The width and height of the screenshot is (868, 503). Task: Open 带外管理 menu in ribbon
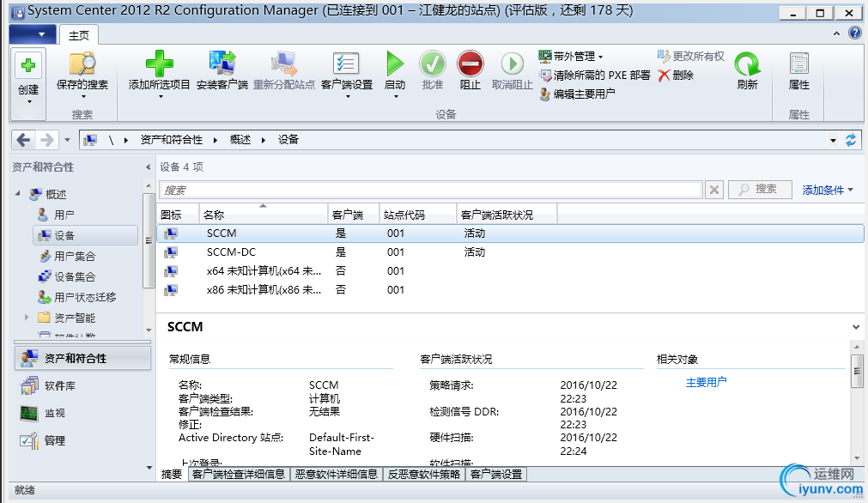(571, 56)
